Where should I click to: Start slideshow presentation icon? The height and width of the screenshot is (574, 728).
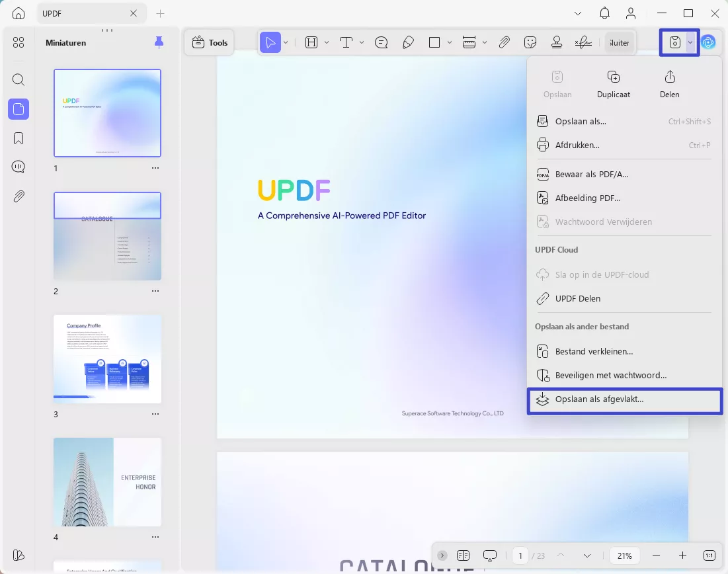click(490, 555)
